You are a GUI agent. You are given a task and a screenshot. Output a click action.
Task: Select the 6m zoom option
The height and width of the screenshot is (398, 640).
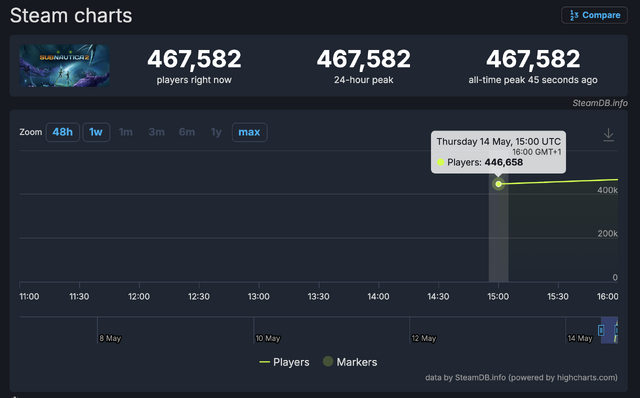click(x=187, y=132)
